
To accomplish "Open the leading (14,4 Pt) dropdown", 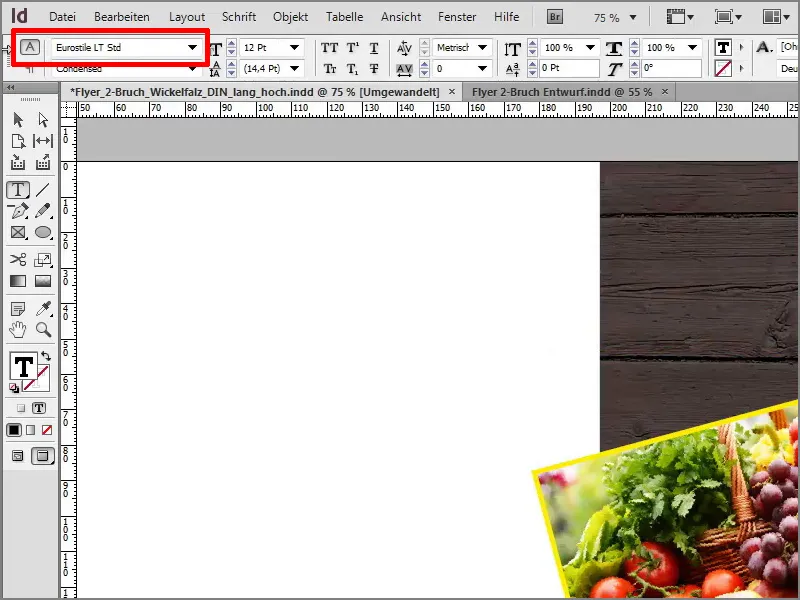I will pyautogui.click(x=294, y=68).
